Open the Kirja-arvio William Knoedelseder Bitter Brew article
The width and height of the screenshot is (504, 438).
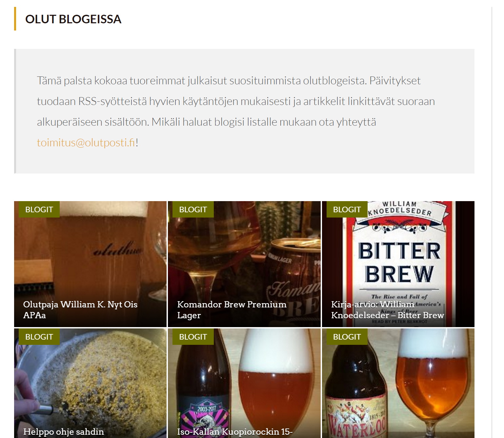387,310
